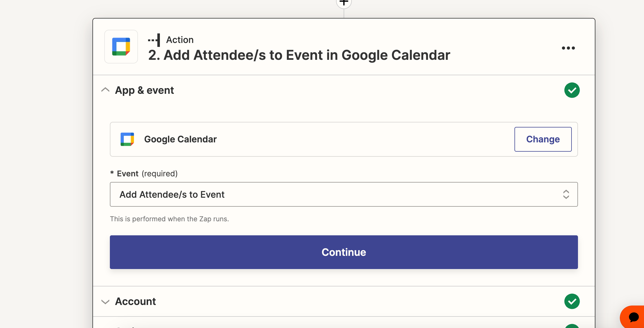Screen dimensions: 644x328
Task: Click the green checkmark beside Account
Action: pos(572,301)
